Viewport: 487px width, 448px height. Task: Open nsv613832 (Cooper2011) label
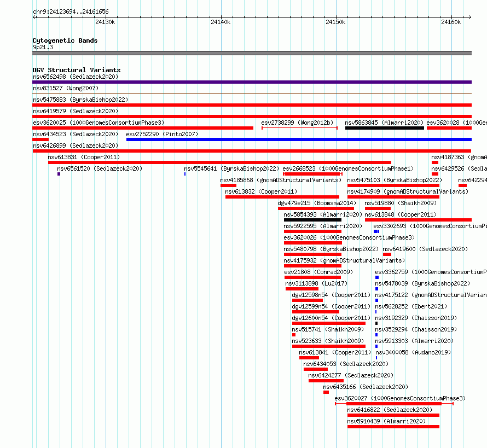[261, 191]
